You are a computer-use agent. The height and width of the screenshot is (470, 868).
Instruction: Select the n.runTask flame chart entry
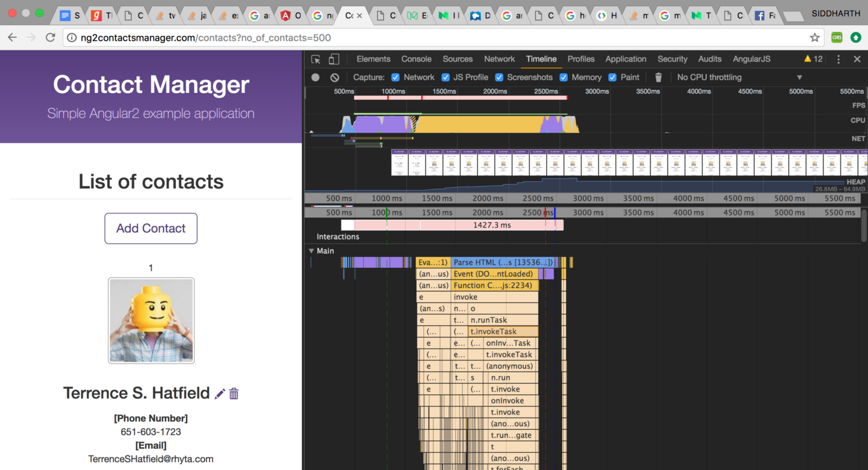tap(503, 320)
